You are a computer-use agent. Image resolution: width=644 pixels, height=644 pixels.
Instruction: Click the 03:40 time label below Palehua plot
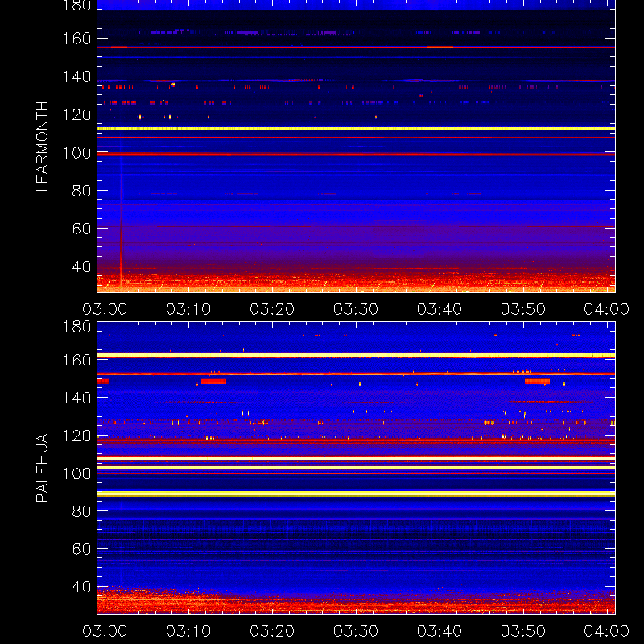coord(440,631)
